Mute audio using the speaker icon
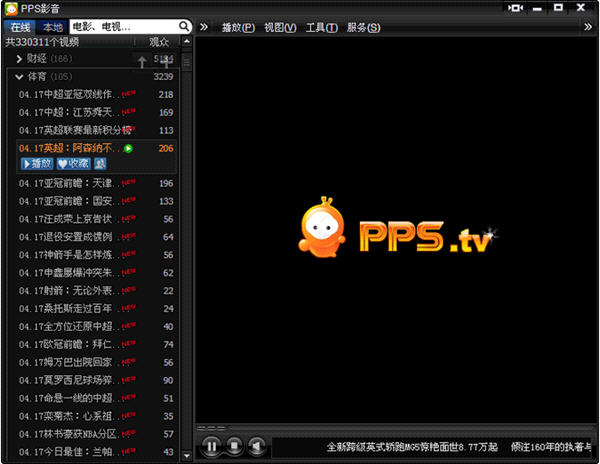The width and height of the screenshot is (600, 464). point(256,446)
